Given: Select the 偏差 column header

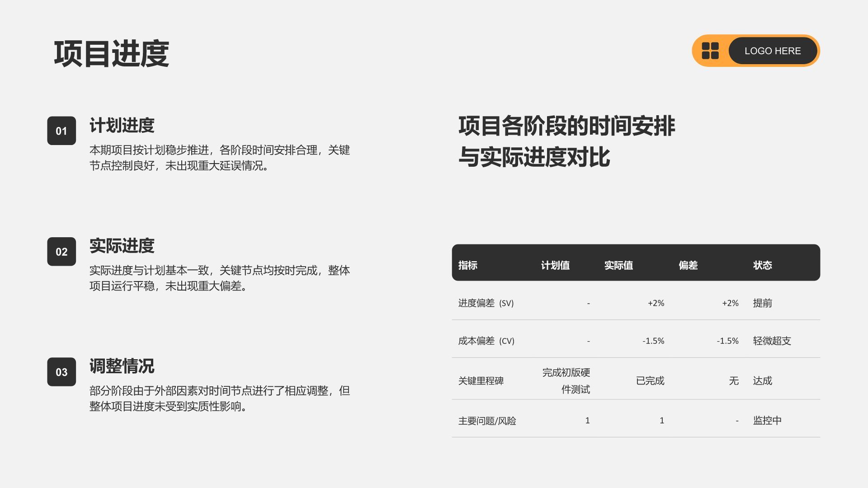Looking at the screenshot, I should (x=688, y=265).
